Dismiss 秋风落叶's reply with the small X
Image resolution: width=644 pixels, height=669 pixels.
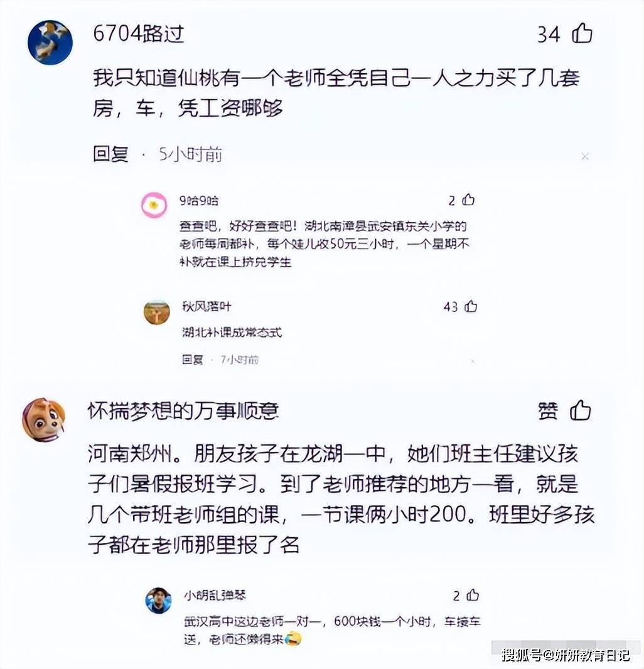pyautogui.click(x=473, y=361)
